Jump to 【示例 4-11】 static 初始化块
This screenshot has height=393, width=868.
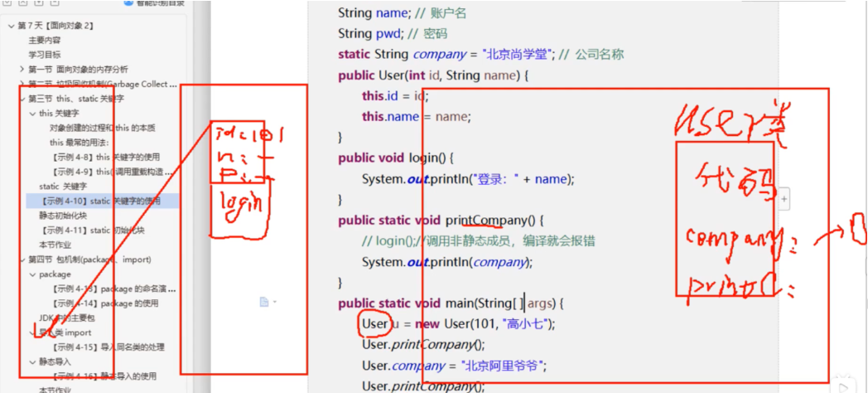[x=94, y=230]
